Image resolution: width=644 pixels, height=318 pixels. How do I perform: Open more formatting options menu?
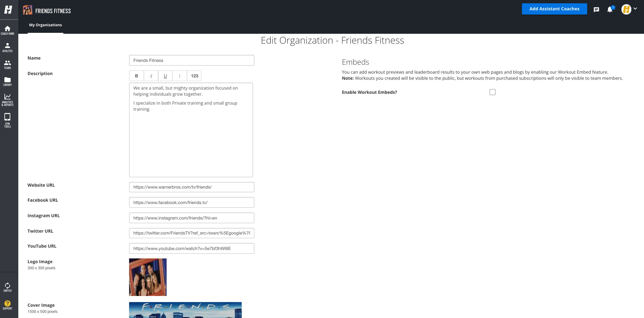(x=180, y=76)
